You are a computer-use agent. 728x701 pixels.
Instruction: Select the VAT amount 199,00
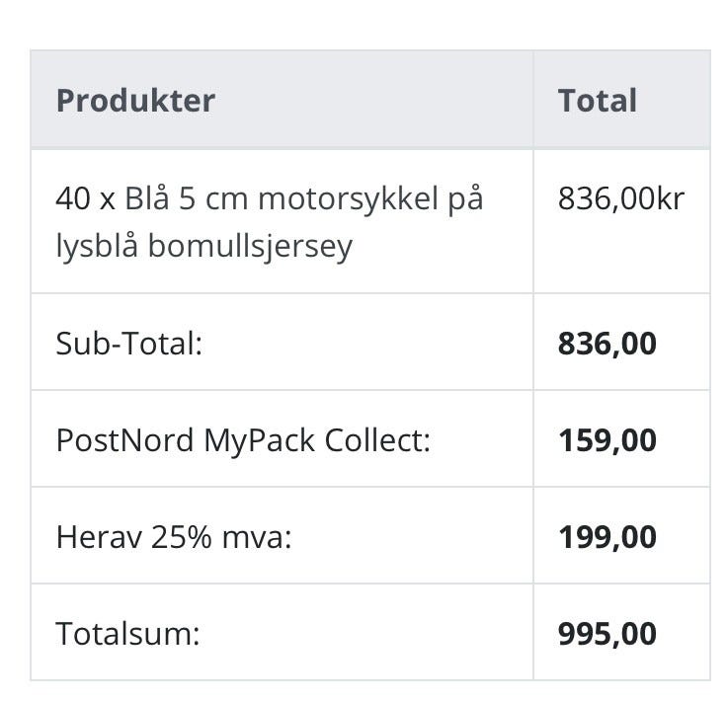[x=607, y=537]
